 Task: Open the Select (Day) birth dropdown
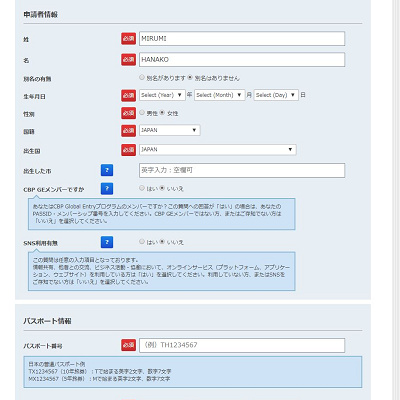tap(276, 95)
